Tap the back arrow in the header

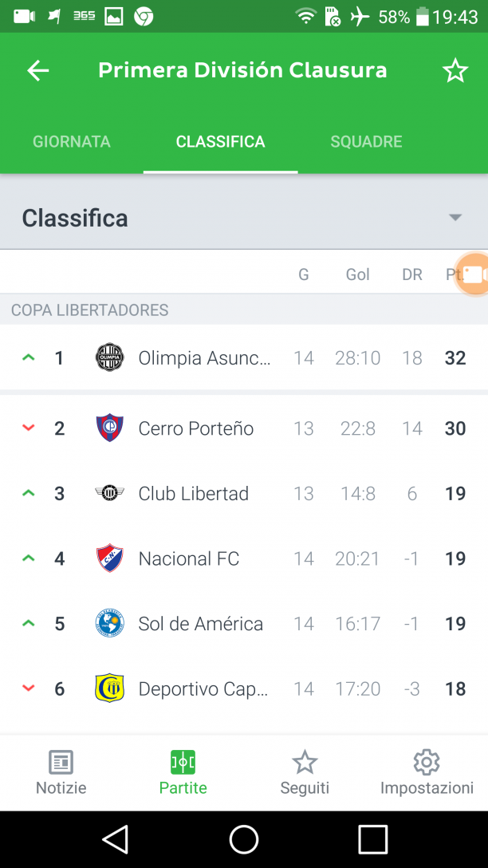coord(38,71)
